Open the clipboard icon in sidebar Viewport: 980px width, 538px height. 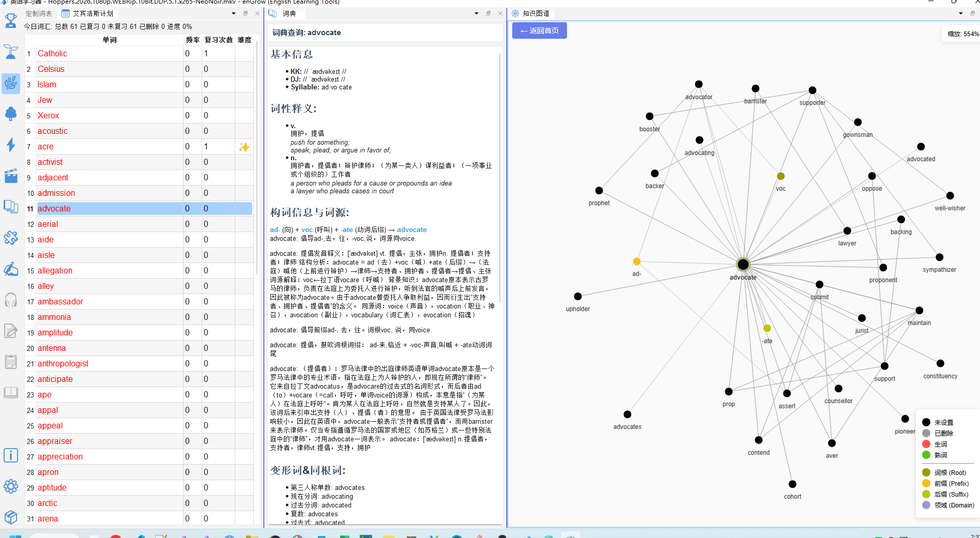pyautogui.click(x=10, y=362)
